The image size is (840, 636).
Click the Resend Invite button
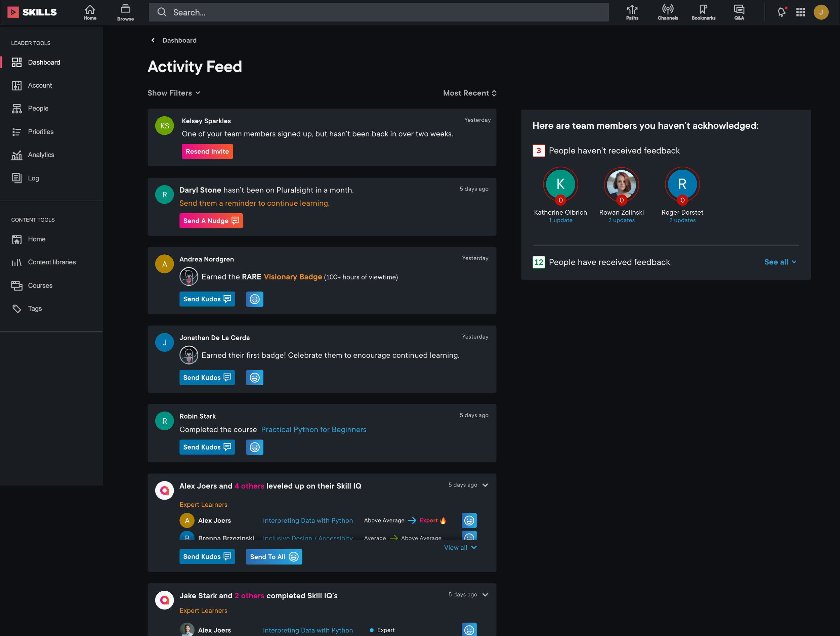click(207, 152)
